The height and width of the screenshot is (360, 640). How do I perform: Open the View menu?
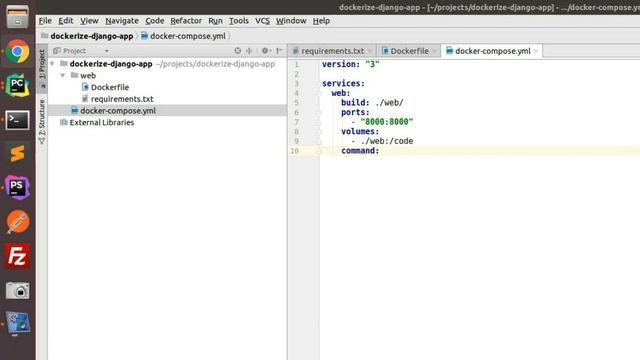click(x=89, y=21)
